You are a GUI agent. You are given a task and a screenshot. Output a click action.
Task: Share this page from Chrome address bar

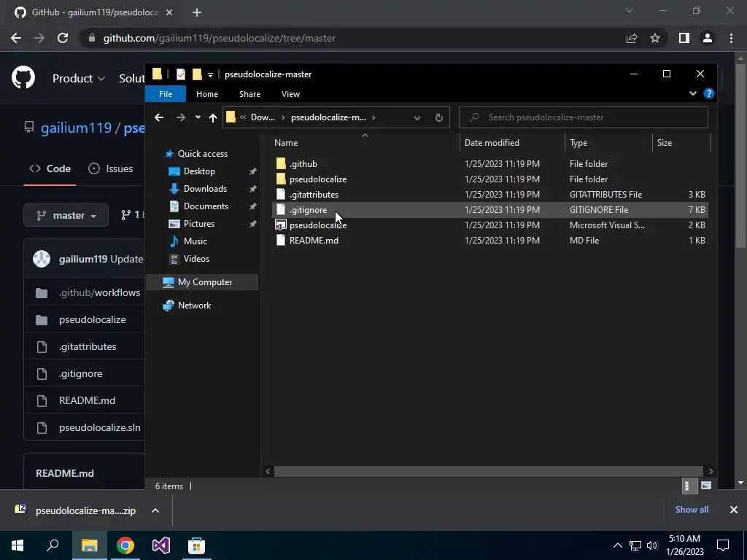632,38
